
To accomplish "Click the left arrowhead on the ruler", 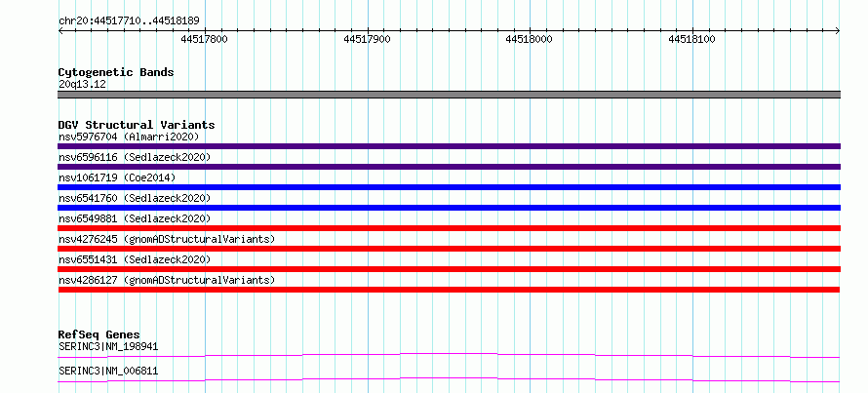I will pyautogui.click(x=60, y=30).
